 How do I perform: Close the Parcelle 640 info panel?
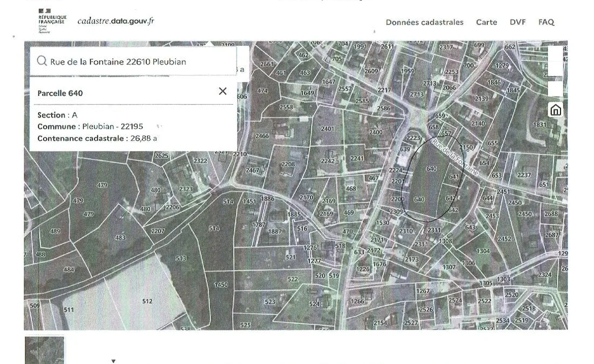tap(222, 91)
